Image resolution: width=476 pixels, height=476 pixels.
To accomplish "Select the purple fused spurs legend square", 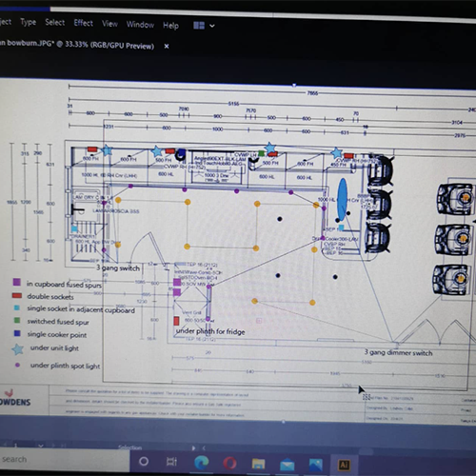I will pos(17,282).
